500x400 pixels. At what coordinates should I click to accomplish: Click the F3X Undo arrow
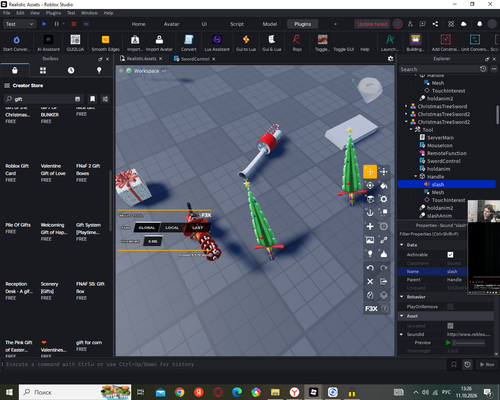pyautogui.click(x=370, y=268)
